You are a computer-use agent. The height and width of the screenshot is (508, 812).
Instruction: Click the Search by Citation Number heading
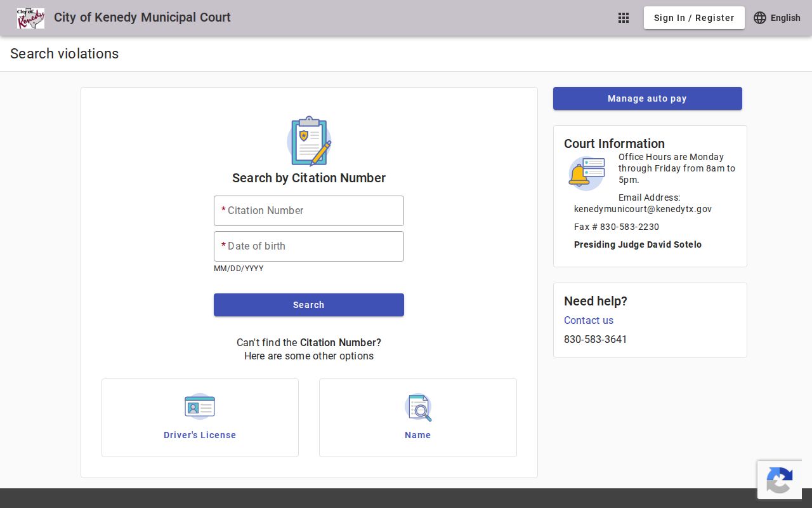point(309,178)
